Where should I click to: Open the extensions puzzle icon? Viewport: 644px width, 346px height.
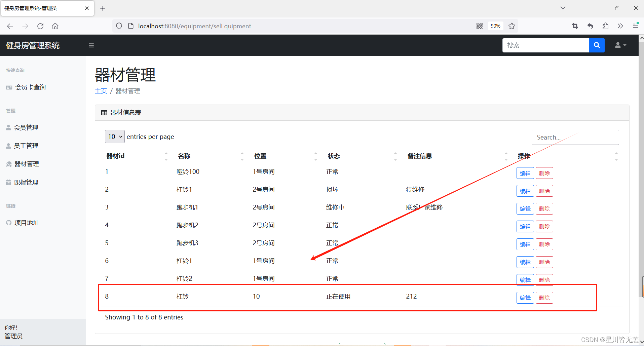click(605, 26)
